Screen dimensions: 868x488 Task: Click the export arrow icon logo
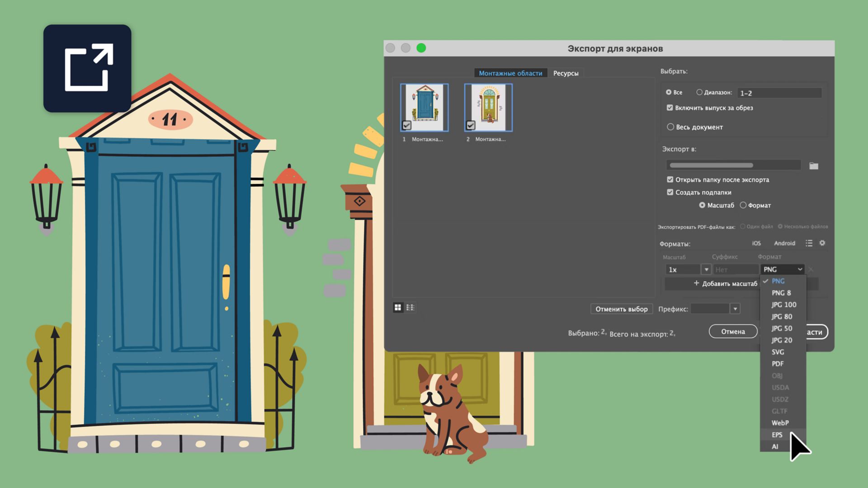pos(87,68)
